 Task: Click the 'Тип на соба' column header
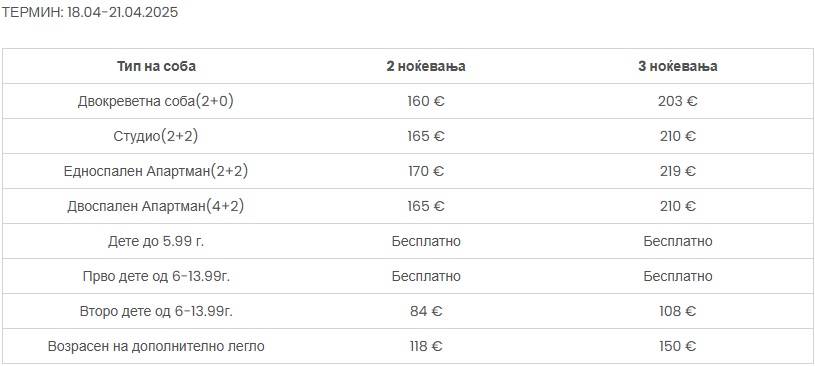(156, 67)
